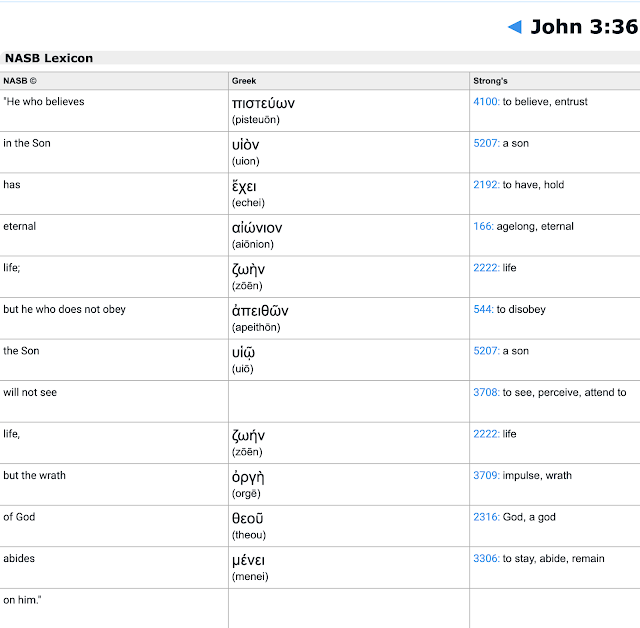Follow the 3306 to stay, abide link

pos(486,559)
